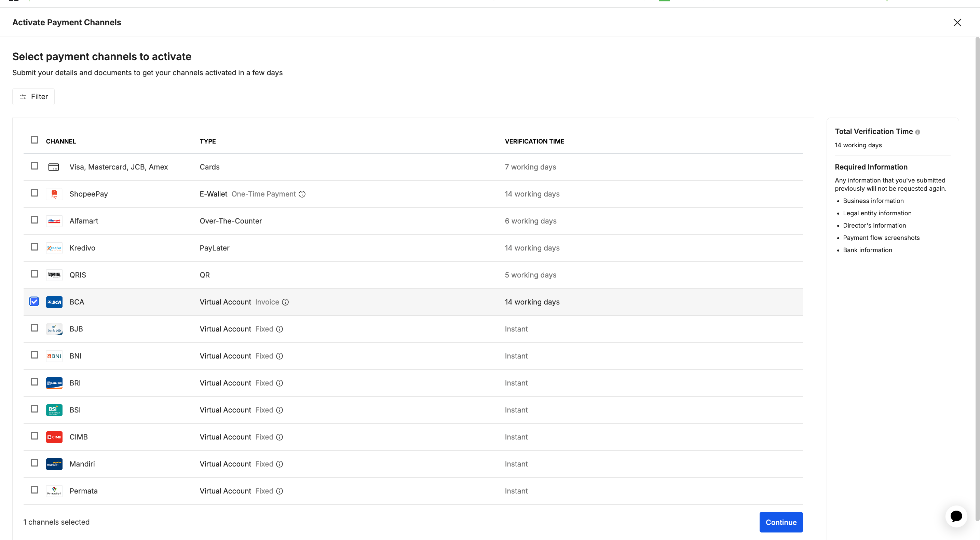Click the card icon beside Visa, Mastercard, JCB, Amex
Image resolution: width=980 pixels, height=540 pixels.
pos(54,167)
